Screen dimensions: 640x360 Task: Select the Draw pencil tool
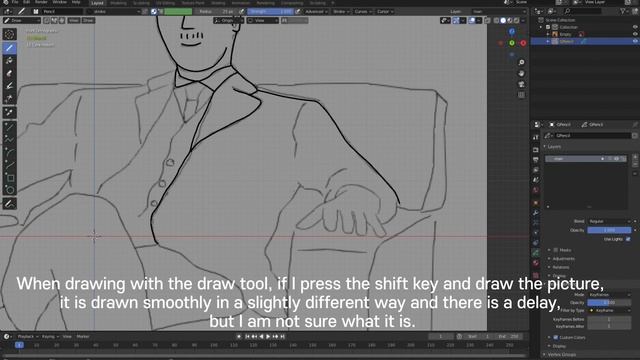(9, 48)
